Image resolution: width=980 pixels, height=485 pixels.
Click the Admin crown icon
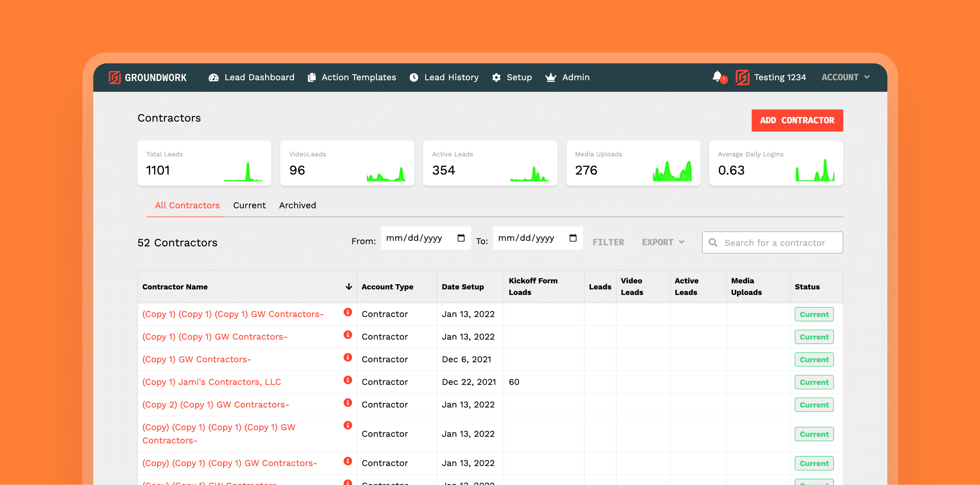click(x=551, y=77)
